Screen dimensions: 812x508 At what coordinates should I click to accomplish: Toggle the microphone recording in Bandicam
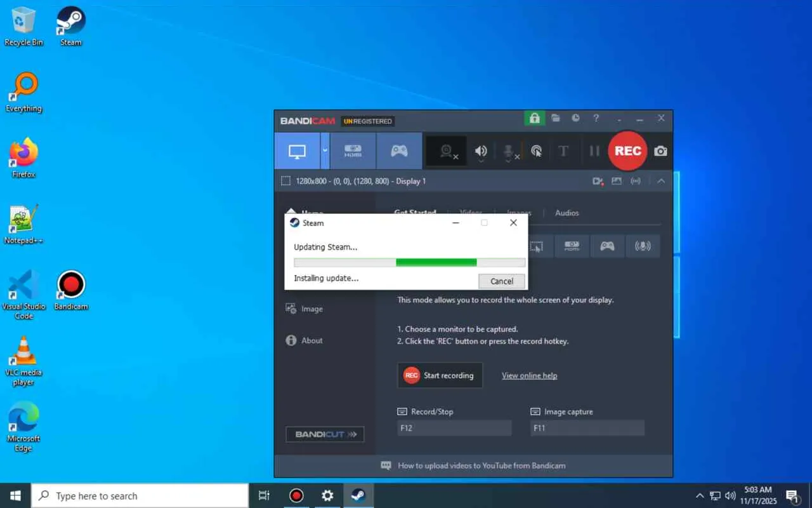pyautogui.click(x=509, y=151)
